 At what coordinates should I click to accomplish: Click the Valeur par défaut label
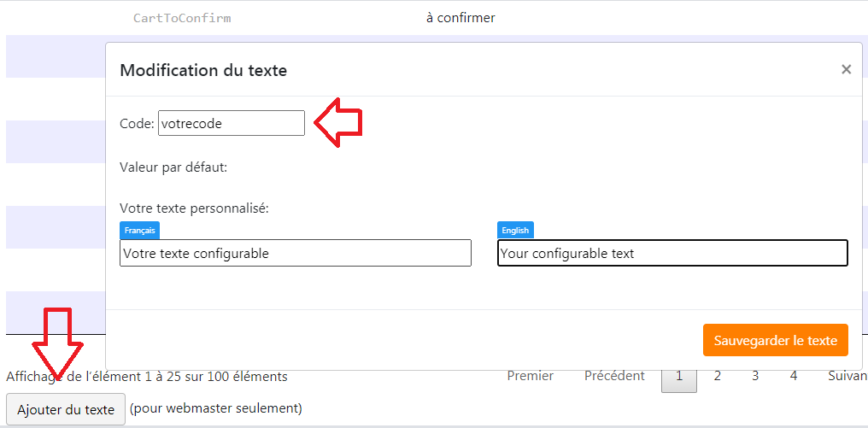tap(173, 167)
